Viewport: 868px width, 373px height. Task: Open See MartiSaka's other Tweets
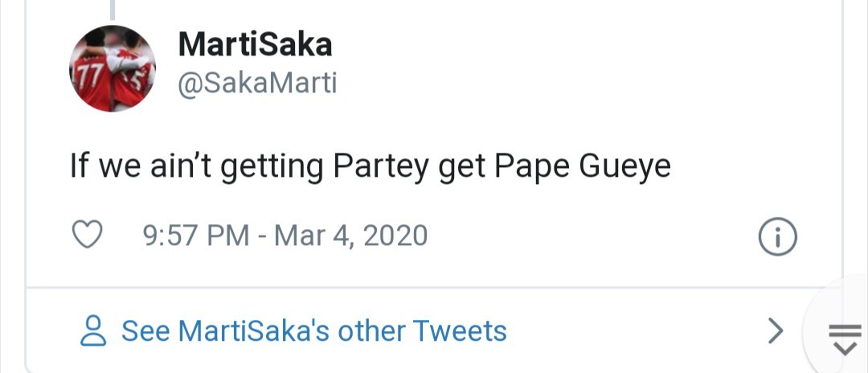tap(313, 330)
